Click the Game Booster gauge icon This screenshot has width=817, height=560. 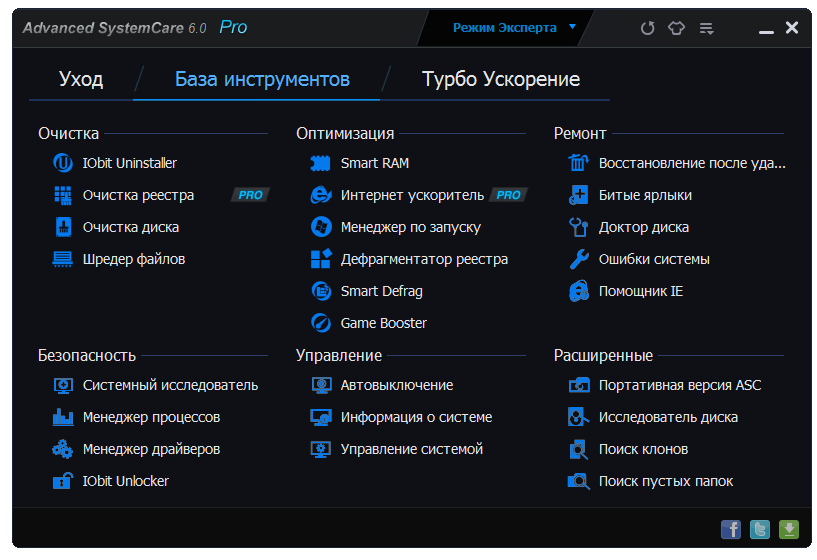coord(321,323)
